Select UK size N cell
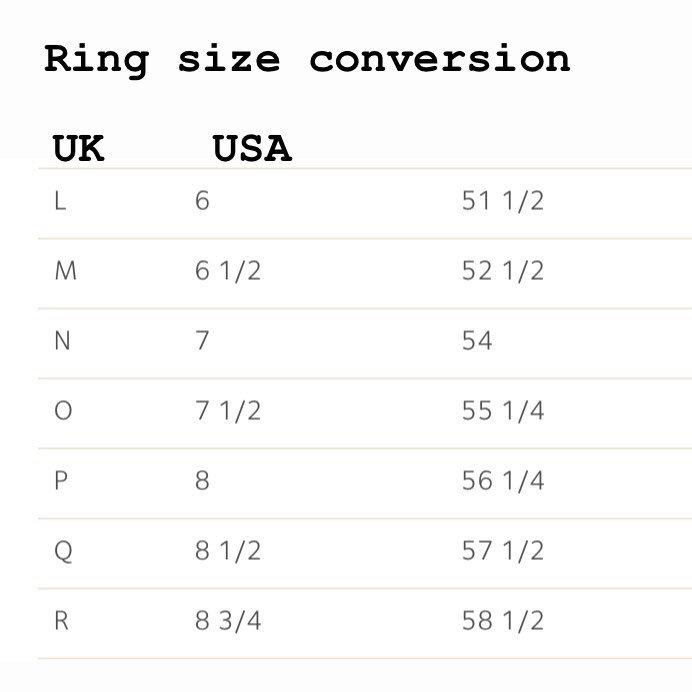This screenshot has height=692, width=692. click(x=62, y=341)
